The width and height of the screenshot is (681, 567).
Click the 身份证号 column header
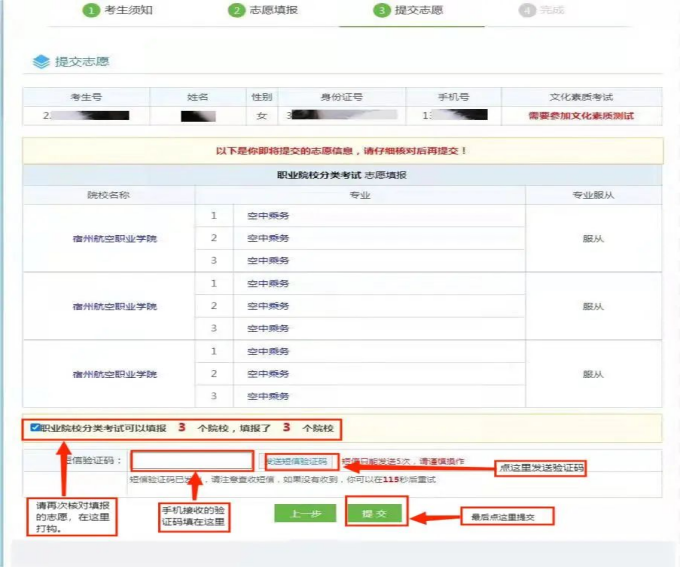[x=341, y=97]
